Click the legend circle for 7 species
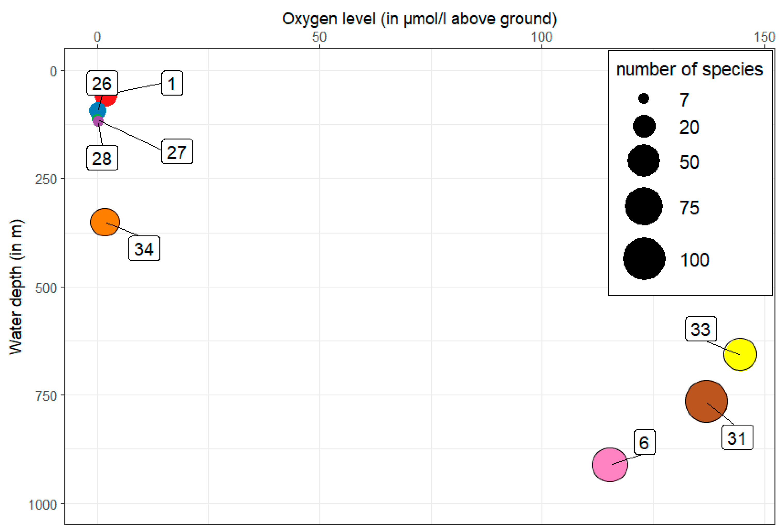 point(644,99)
